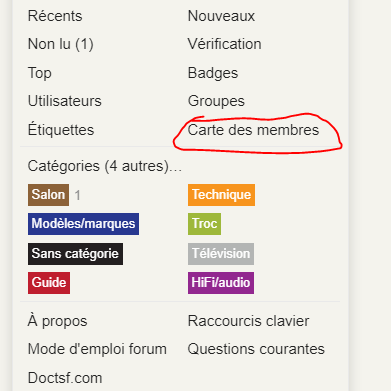
Task: View the Badges page
Action: tap(213, 73)
